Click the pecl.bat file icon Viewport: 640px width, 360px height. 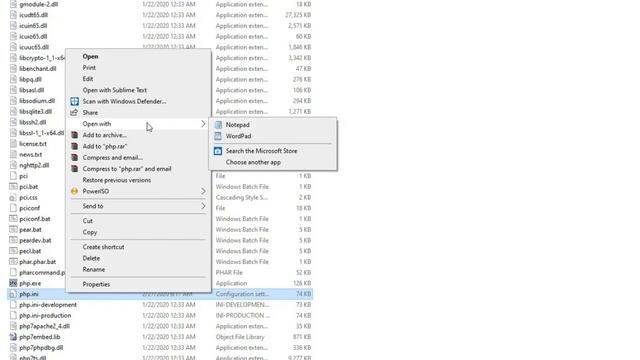tap(13, 251)
